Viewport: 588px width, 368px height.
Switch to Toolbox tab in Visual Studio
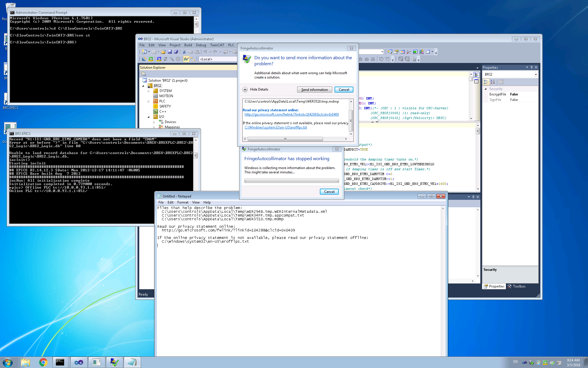point(516,286)
